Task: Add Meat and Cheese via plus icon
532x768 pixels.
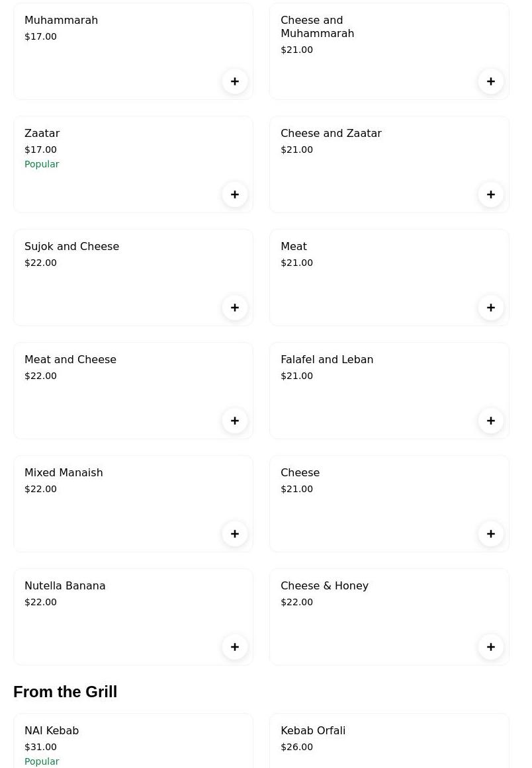Action: [x=235, y=421]
